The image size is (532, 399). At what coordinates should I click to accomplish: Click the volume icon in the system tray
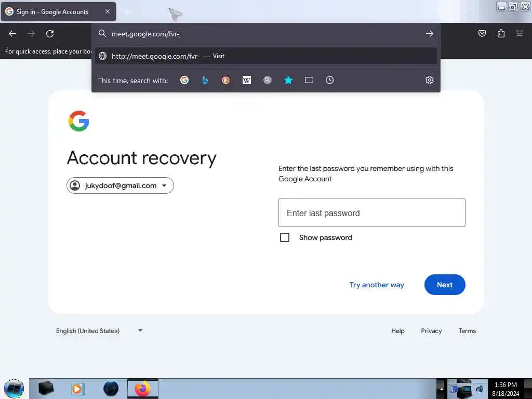(480, 389)
